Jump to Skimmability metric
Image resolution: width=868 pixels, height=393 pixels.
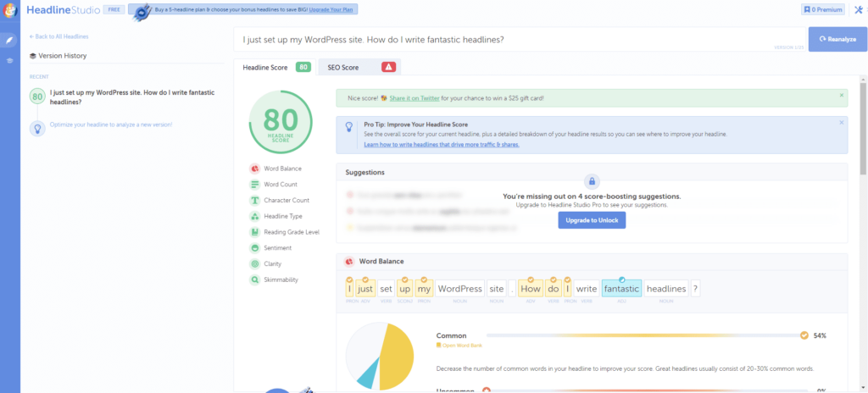coord(274,280)
